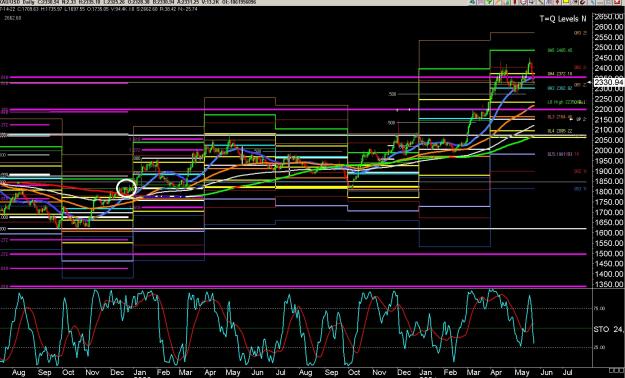Click the 2150.00 price axis label
Image resolution: width=625 pixels, height=378 pixels.
pos(608,120)
